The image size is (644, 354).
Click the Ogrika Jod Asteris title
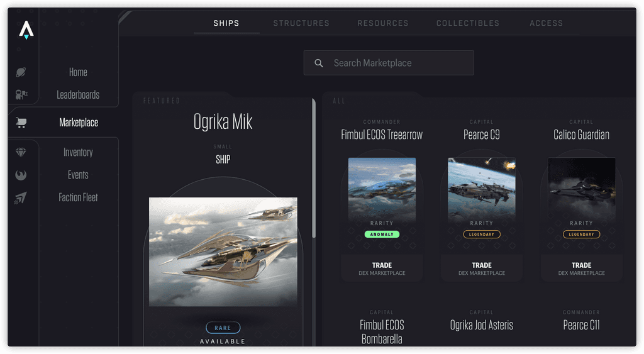482,325
